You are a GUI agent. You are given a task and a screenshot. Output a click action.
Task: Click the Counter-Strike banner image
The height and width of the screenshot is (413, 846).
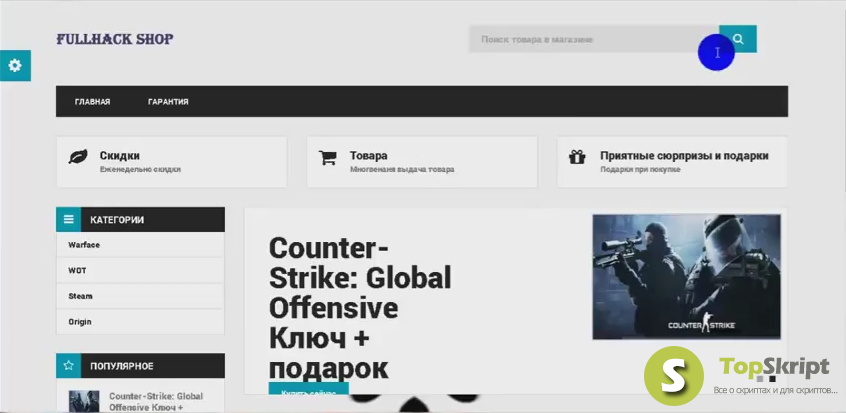pyautogui.click(x=686, y=277)
